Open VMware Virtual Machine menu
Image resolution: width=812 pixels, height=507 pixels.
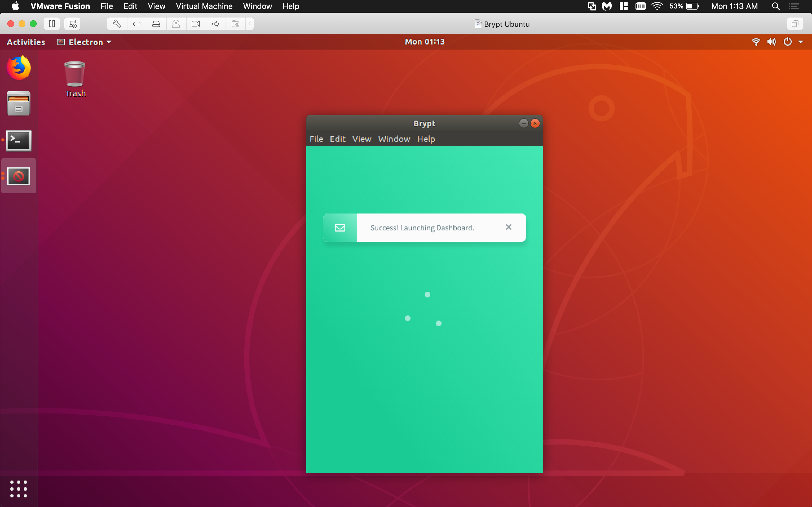(204, 6)
